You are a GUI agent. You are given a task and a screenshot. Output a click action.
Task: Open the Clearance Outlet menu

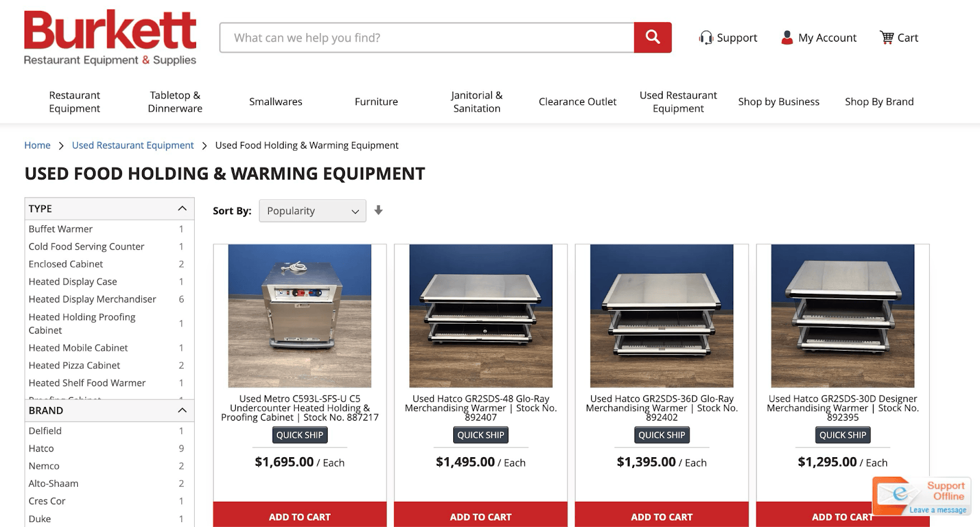pyautogui.click(x=578, y=102)
